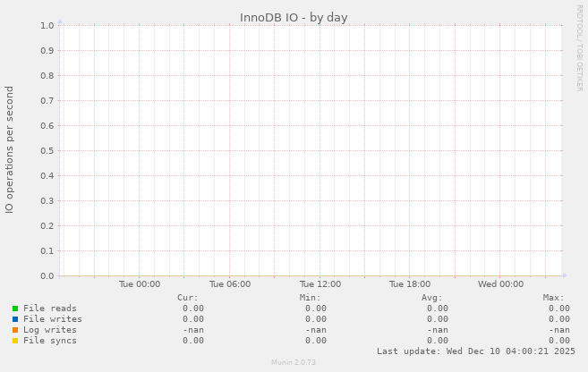Click the 0.0 y-axis tick label

click(x=47, y=275)
